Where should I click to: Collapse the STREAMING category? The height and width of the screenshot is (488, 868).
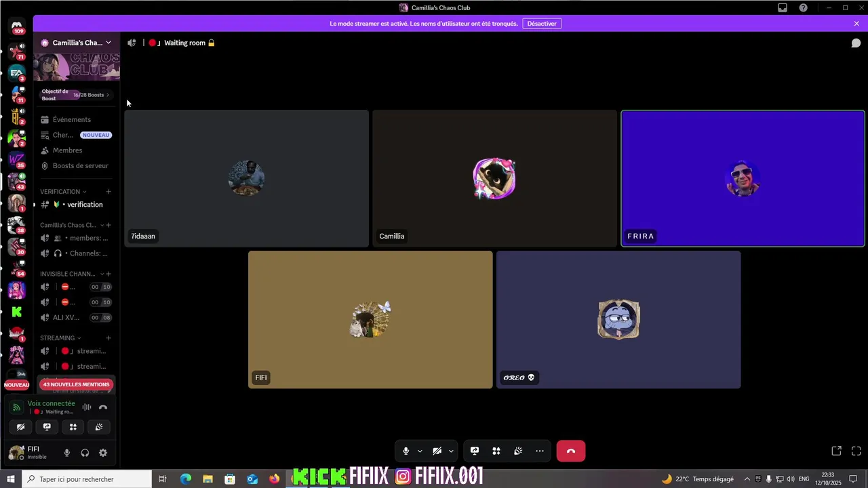point(60,338)
